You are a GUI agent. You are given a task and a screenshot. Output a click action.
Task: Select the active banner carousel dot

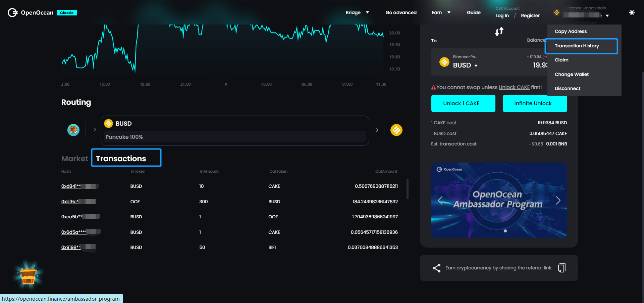(505, 231)
